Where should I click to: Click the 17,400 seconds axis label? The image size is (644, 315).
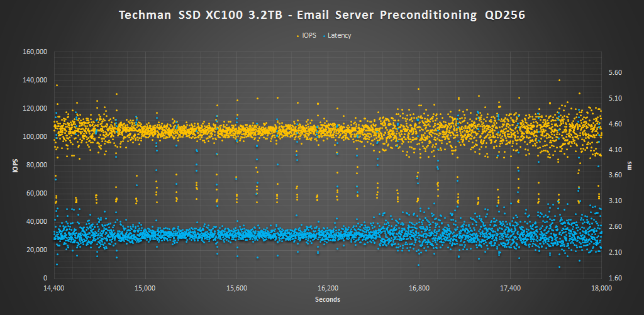(x=510, y=289)
